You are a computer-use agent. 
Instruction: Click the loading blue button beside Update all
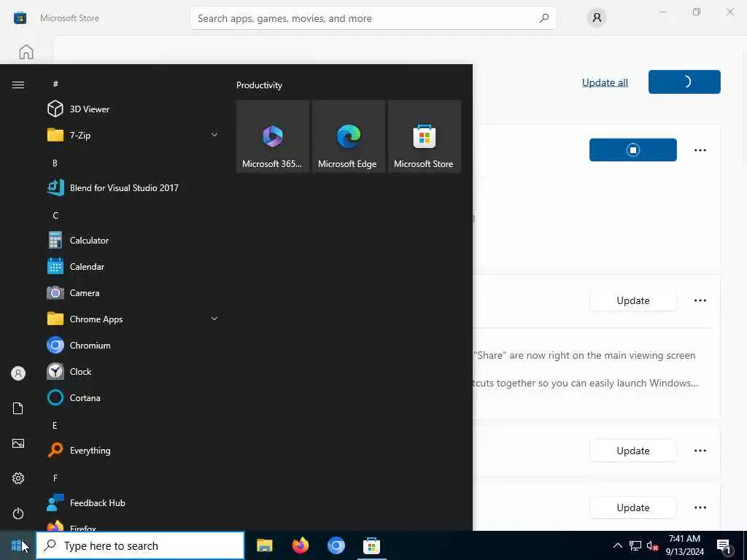click(x=684, y=82)
